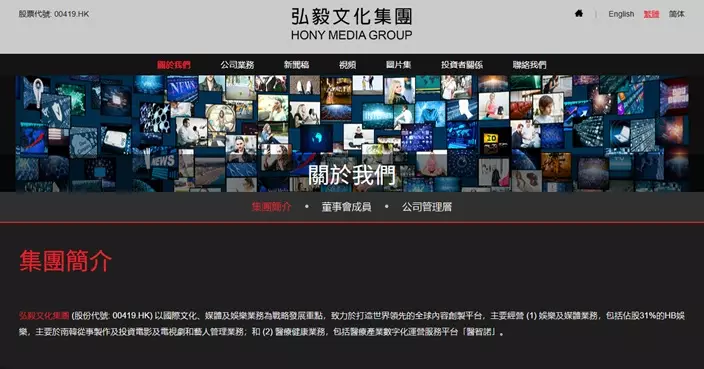The height and width of the screenshot is (369, 704).
Task: Open the 圖片集 menu item
Action: click(x=398, y=65)
